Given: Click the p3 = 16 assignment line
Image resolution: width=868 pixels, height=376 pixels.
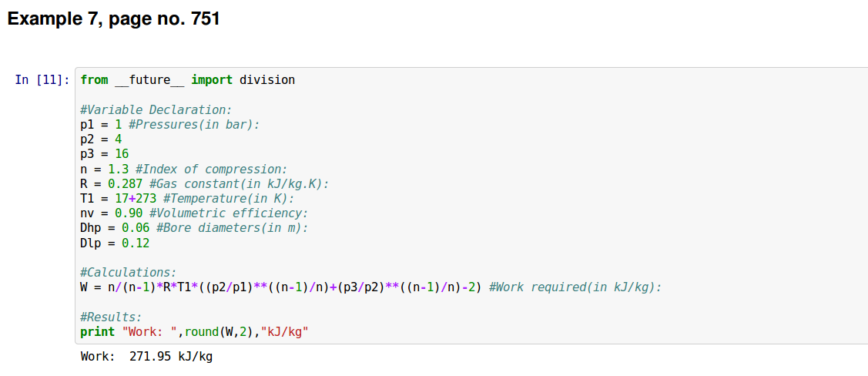Looking at the screenshot, I should pyautogui.click(x=104, y=153).
